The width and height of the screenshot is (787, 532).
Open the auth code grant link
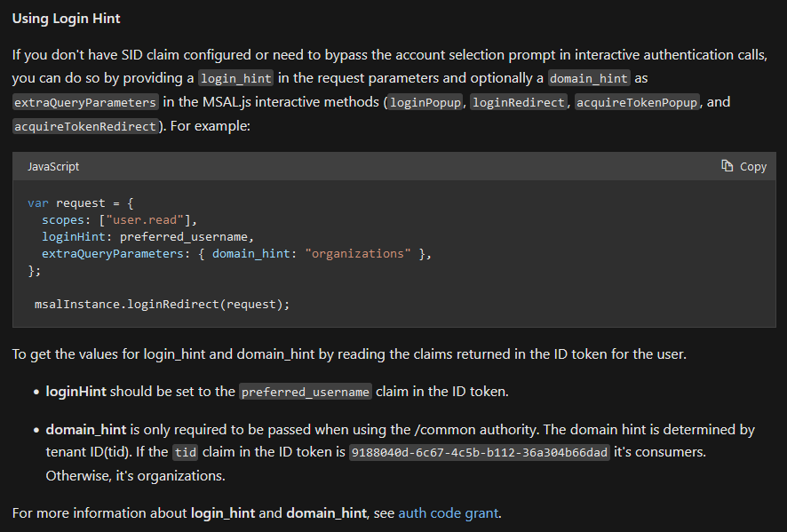coord(449,513)
